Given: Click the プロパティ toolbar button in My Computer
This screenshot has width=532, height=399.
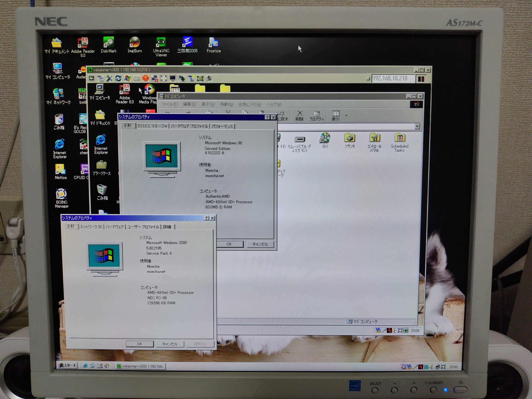Looking at the screenshot, I should [x=316, y=116].
